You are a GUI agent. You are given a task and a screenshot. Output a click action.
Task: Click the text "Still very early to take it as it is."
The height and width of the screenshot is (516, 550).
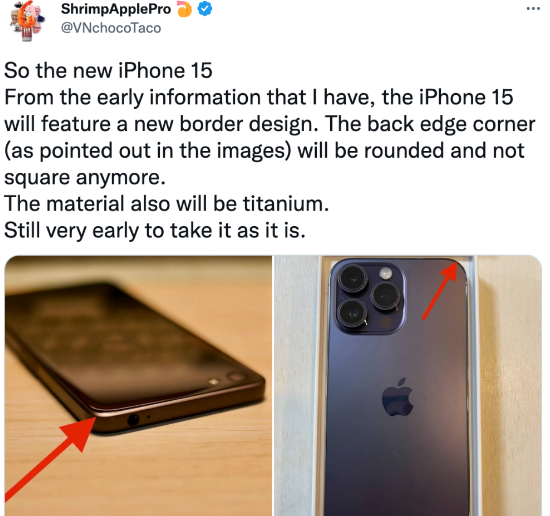click(155, 230)
